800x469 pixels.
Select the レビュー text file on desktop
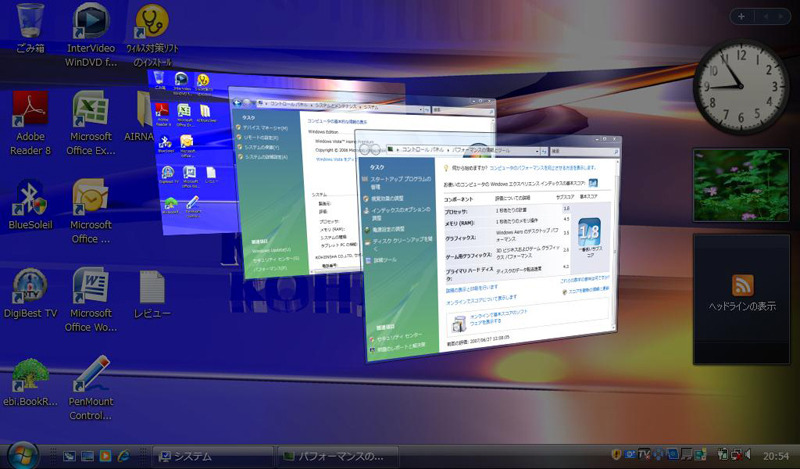click(x=152, y=294)
